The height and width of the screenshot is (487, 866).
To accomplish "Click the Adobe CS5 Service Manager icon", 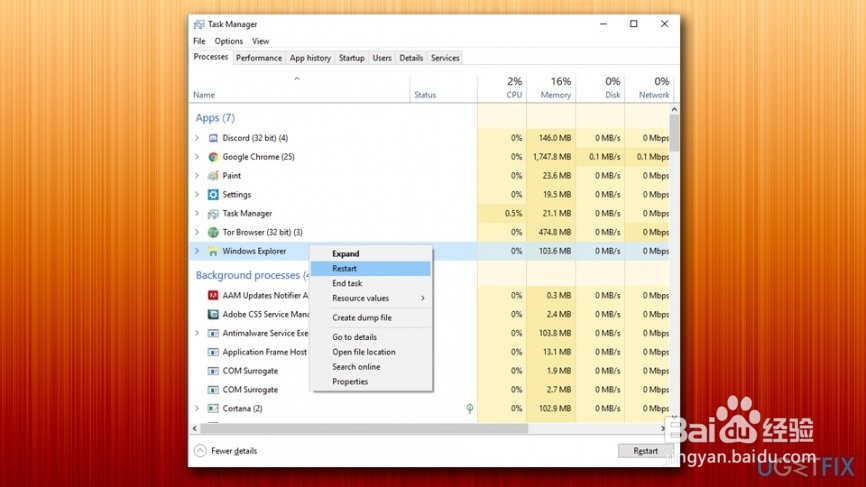I will click(x=213, y=314).
